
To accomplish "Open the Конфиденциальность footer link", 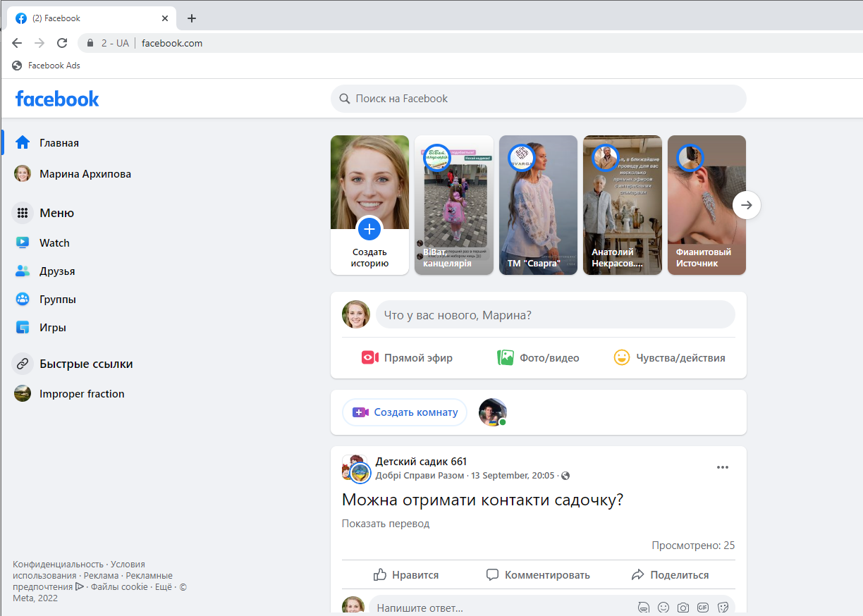I will click(58, 564).
